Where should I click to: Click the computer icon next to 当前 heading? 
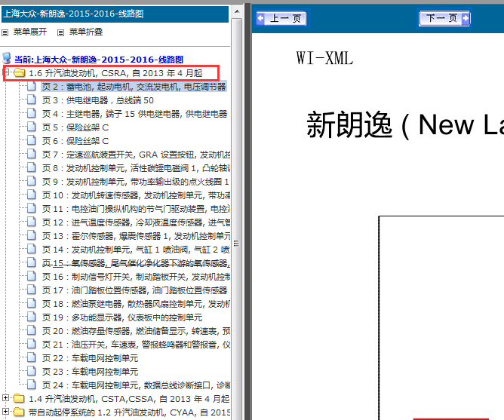[x=7, y=59]
